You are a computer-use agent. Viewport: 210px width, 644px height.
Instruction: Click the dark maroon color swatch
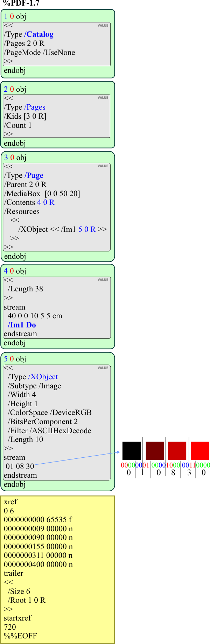click(x=155, y=451)
